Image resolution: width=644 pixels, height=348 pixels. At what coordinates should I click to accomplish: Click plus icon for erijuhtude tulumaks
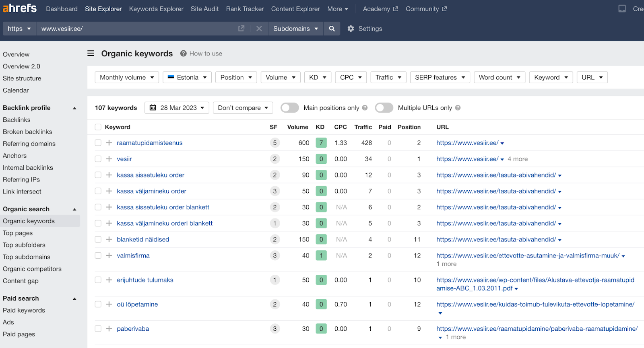[x=109, y=280]
